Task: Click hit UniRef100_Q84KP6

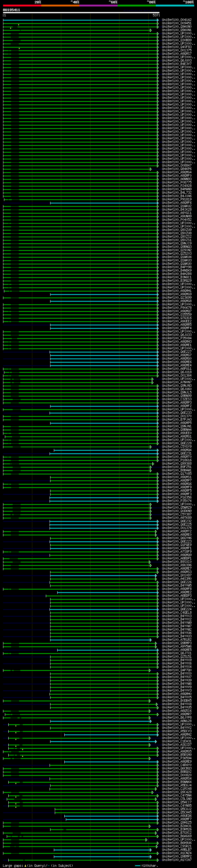Action: tap(177, 169)
